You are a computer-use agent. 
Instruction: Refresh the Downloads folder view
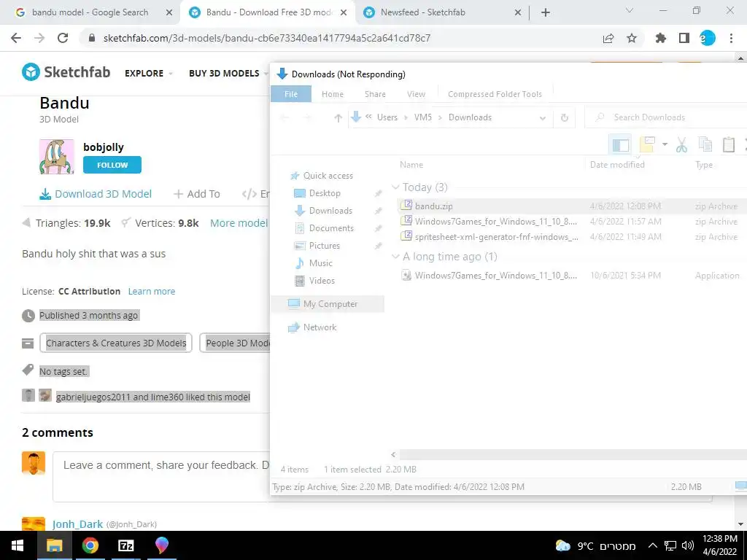[x=565, y=117]
